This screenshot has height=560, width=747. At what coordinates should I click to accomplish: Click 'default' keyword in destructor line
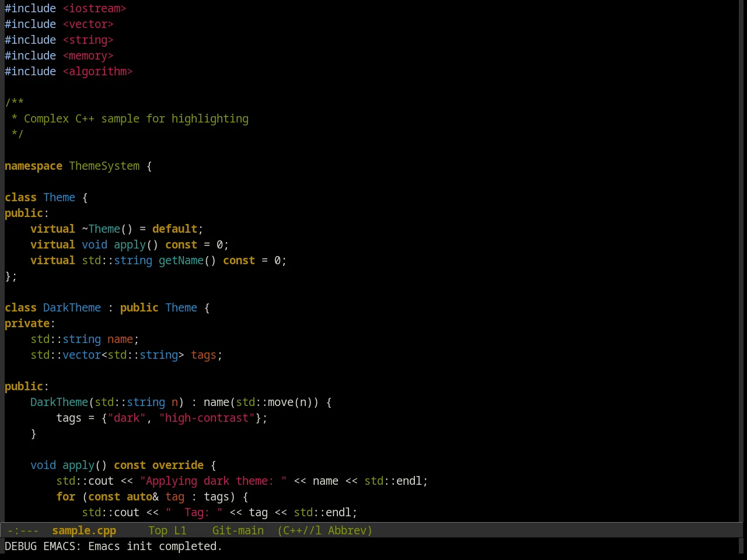(x=174, y=229)
